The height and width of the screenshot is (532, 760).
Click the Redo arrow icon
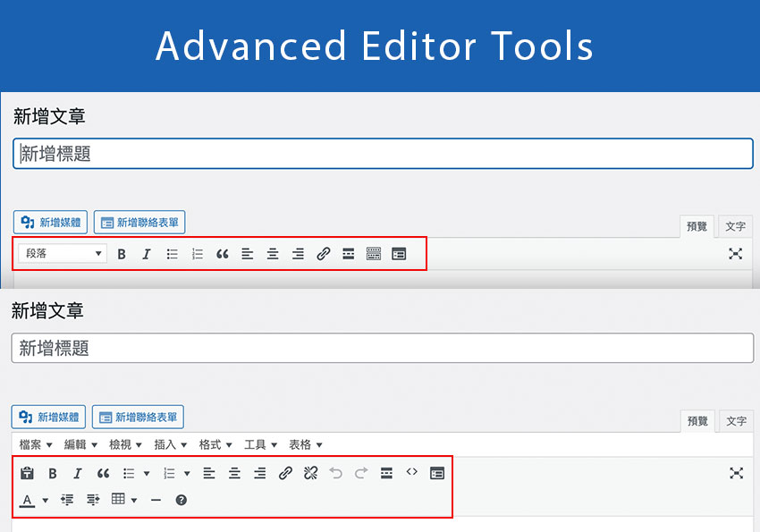point(361,473)
